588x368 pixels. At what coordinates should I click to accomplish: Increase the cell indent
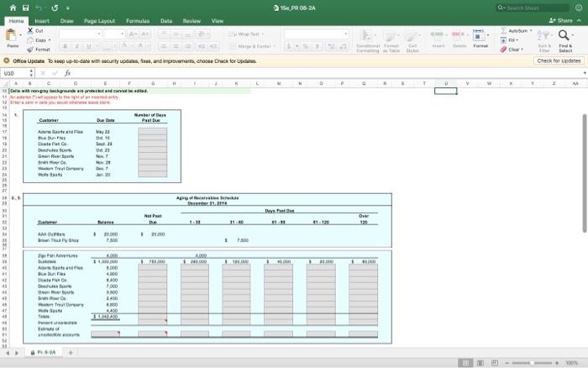213,46
